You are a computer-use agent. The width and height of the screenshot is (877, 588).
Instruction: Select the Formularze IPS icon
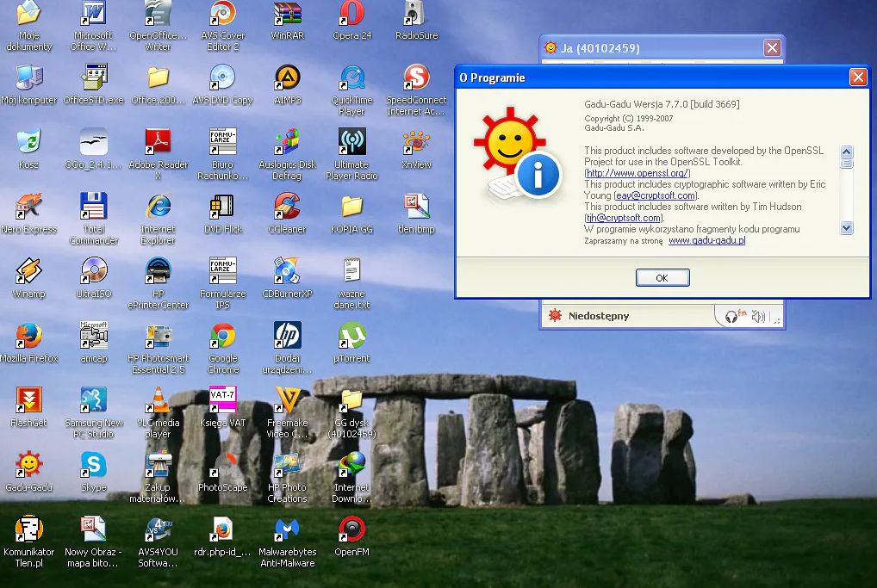point(222,283)
